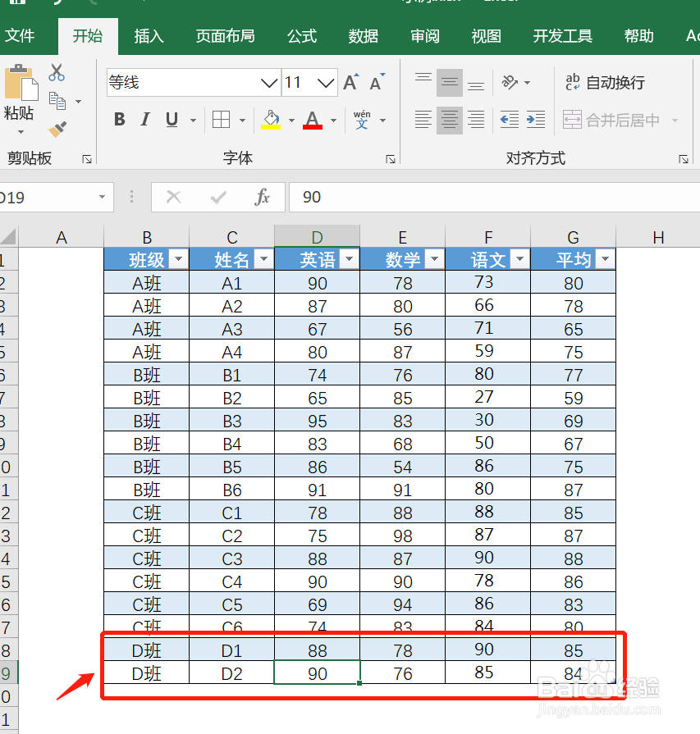The width and height of the screenshot is (700, 734).
Task: Open the fill color dropdown arrow
Action: click(x=291, y=121)
